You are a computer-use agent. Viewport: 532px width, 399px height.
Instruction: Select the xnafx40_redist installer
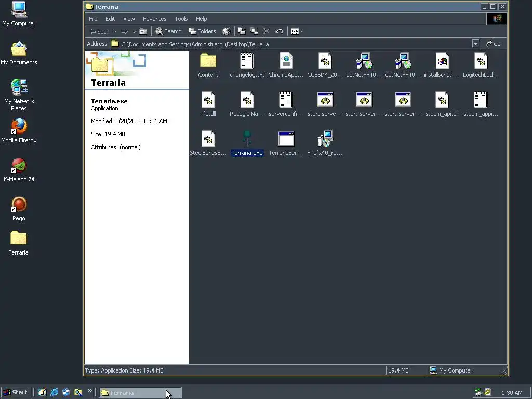pos(325,143)
